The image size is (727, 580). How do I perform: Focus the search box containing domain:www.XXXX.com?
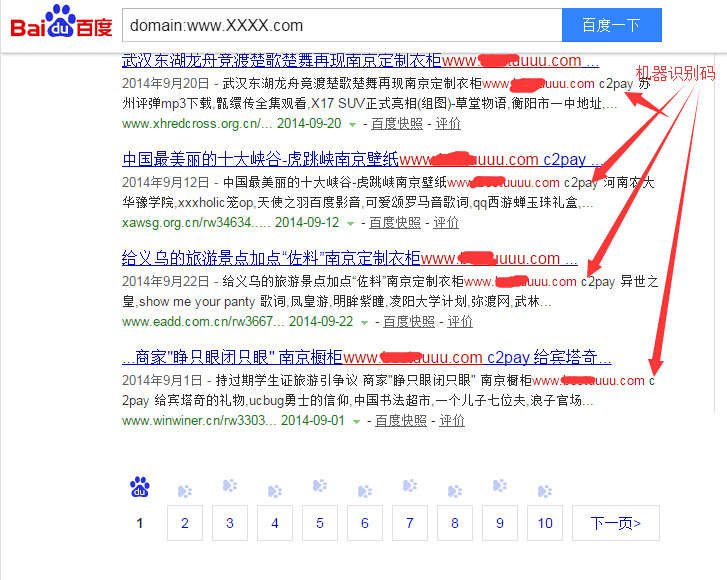coord(340,24)
